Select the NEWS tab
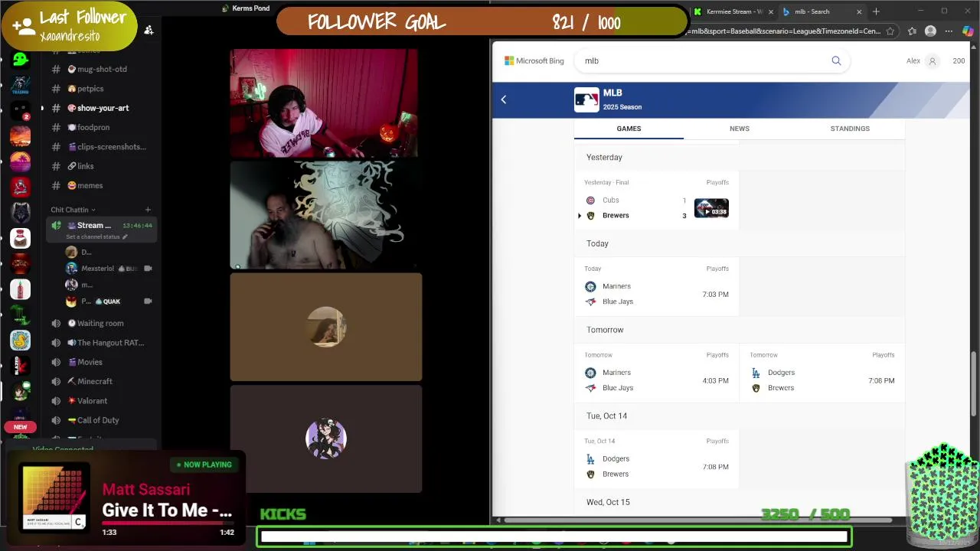The width and height of the screenshot is (980, 551). 740,129
